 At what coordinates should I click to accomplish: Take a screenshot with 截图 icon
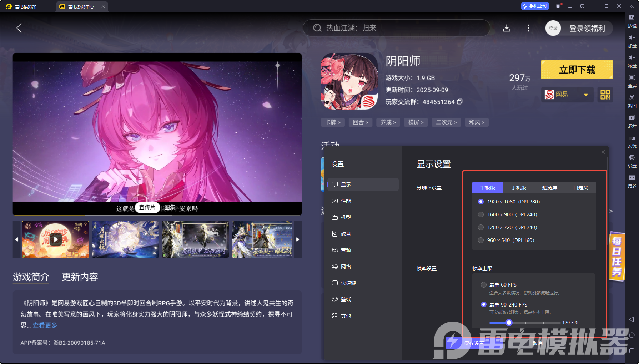(632, 101)
